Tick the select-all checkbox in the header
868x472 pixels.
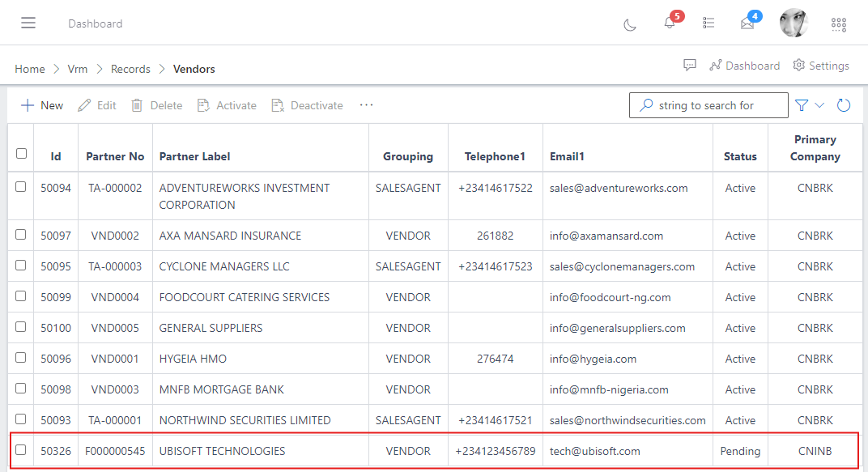click(20, 154)
